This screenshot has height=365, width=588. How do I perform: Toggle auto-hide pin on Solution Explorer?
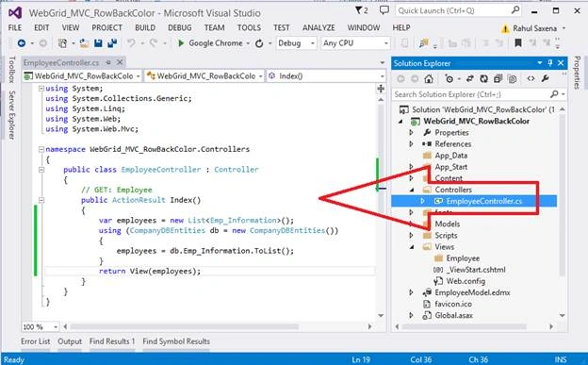(549, 63)
